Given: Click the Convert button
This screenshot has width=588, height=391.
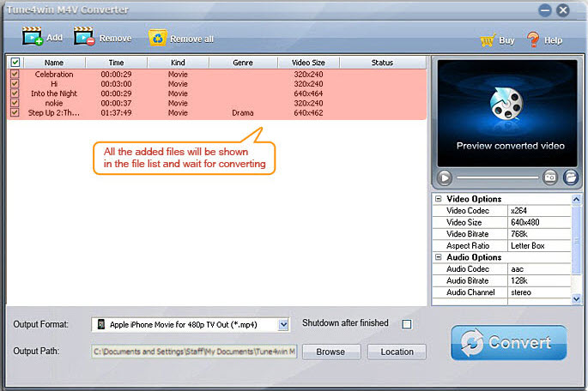Looking at the screenshot, I should pos(509,342).
